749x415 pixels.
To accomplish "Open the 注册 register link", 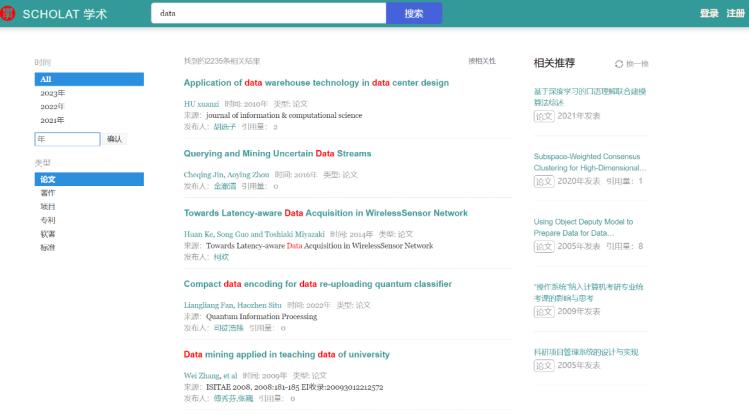I will (x=735, y=13).
